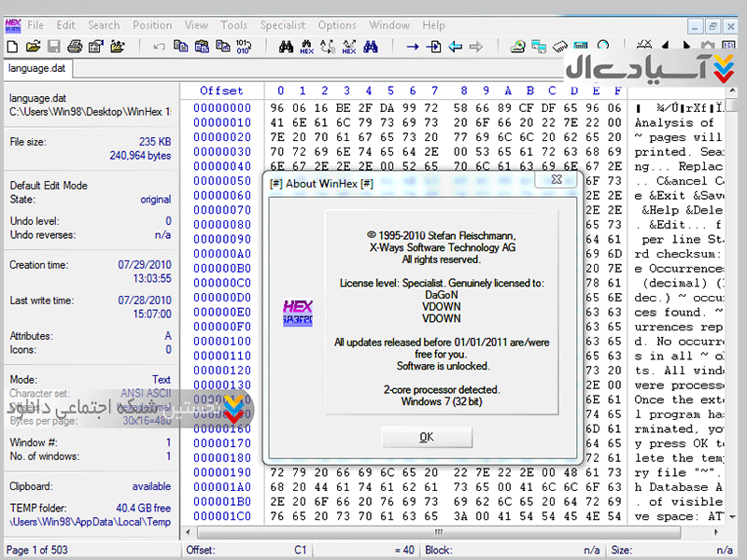
Task: Click the Save floppy disk icon
Action: 53,46
